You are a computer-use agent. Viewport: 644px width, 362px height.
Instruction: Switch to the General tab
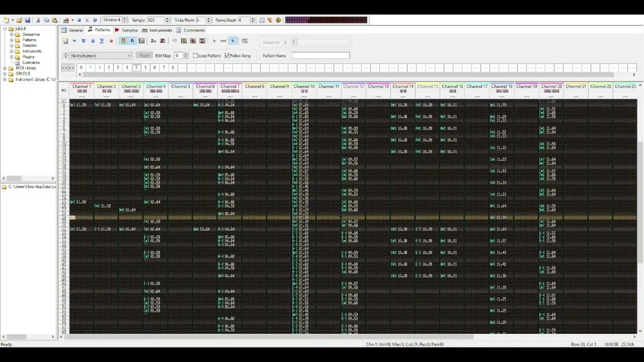click(x=72, y=30)
